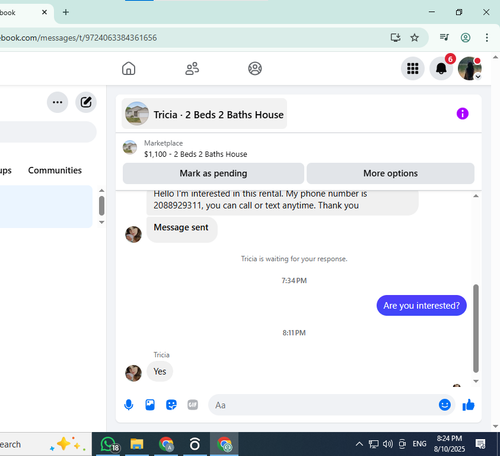
Task: Click the 'Are you interested?' message bubble
Action: tap(421, 305)
